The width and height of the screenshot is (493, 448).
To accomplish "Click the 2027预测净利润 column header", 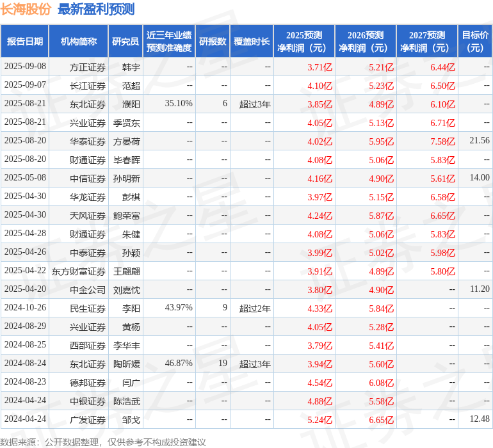I will [427, 41].
